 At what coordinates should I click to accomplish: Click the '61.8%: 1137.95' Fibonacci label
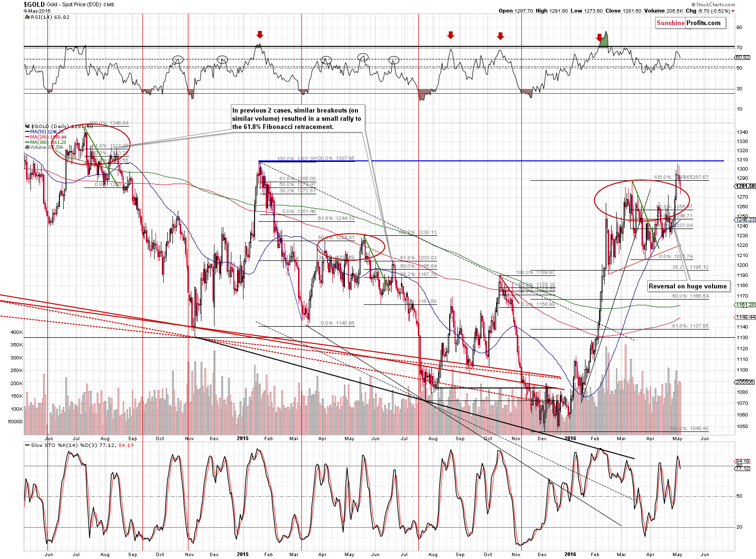pos(690,326)
